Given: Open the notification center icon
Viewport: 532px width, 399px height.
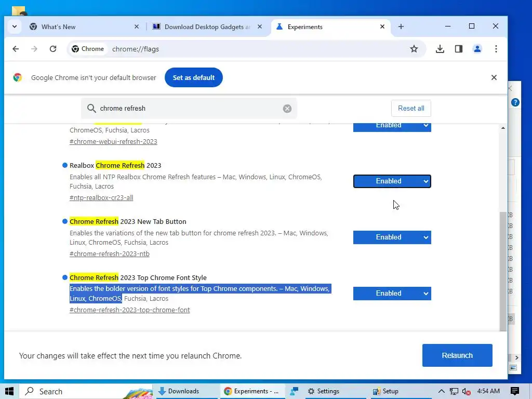Looking at the screenshot, I should 515,391.
